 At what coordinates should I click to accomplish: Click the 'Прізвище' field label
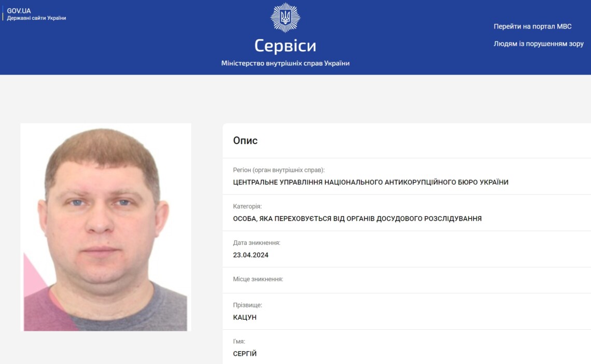pyautogui.click(x=247, y=305)
